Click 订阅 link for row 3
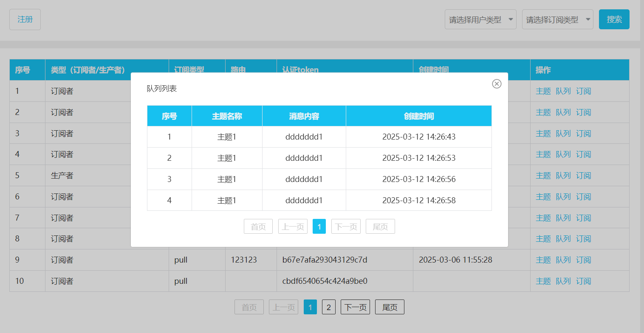Screen dimensions: 644x333 click(x=583, y=134)
